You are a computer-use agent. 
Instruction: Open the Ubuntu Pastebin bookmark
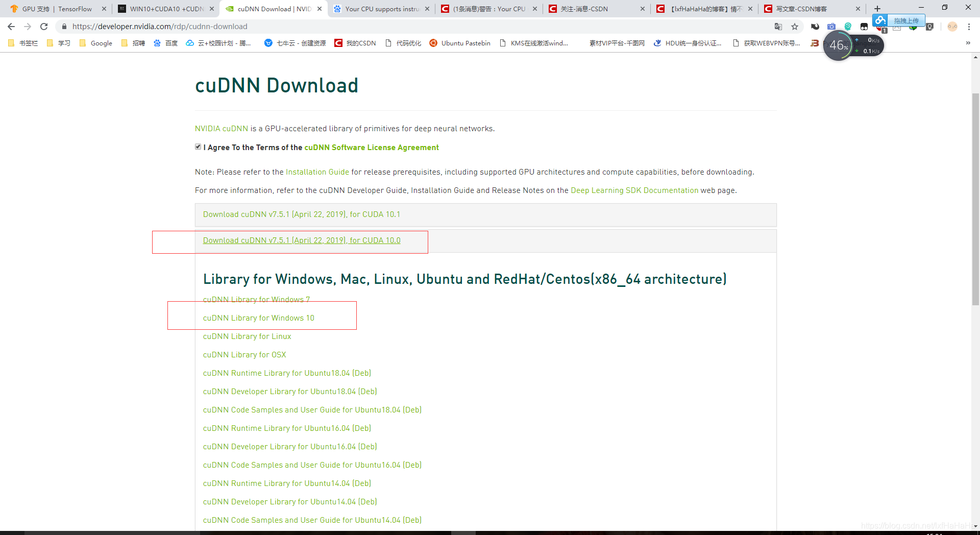pos(460,43)
